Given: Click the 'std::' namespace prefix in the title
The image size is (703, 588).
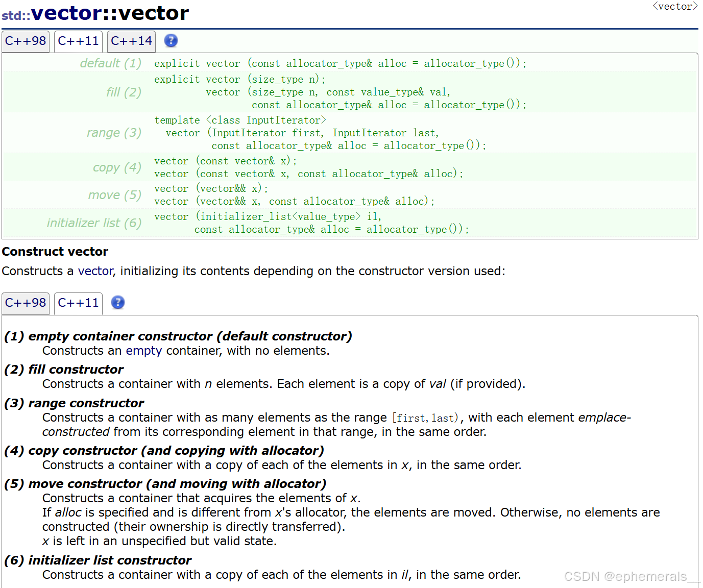Looking at the screenshot, I should pos(16,15).
